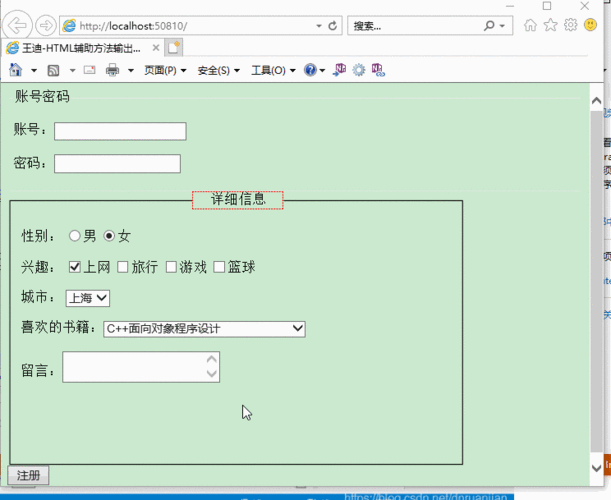The image size is (611, 500).
Task: Open the search provider dropdown arrow
Action: click(x=502, y=26)
